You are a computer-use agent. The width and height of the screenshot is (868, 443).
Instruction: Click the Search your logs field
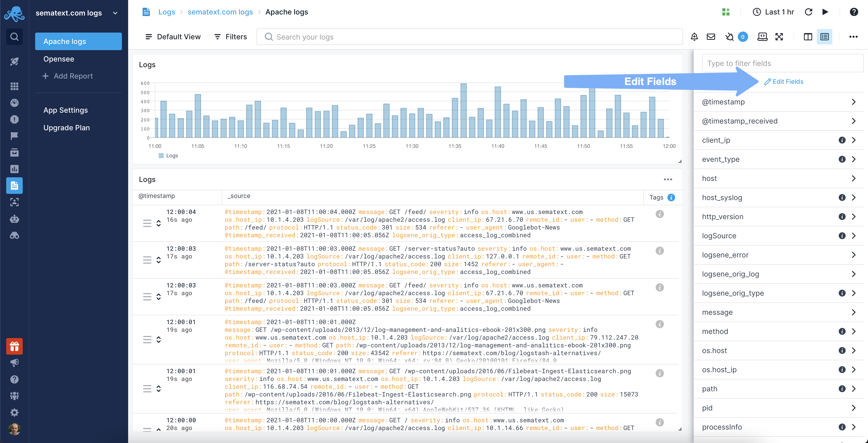point(469,37)
